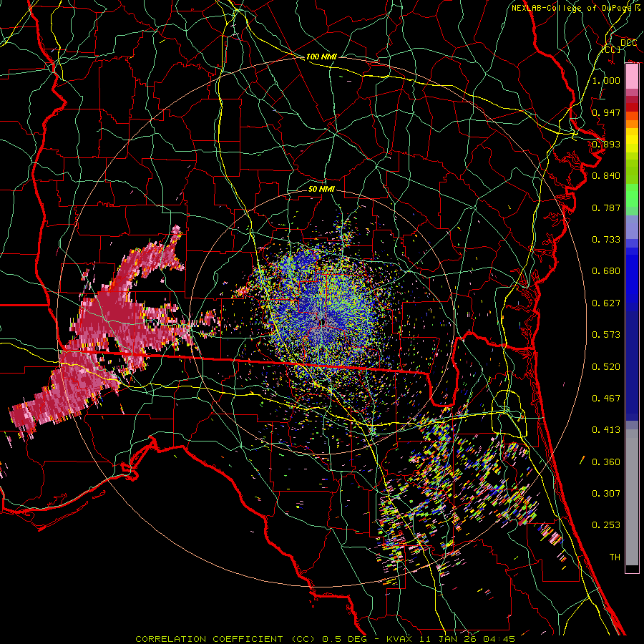Click the 0.947 legend value
The image size is (644, 644).
(606, 112)
